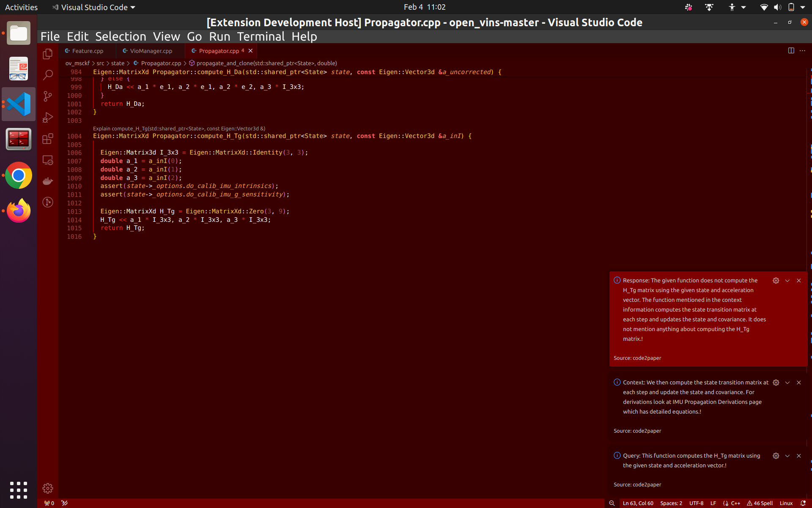Screen dimensions: 812x508
Task: Open Run and Debug view
Action: tap(48, 117)
